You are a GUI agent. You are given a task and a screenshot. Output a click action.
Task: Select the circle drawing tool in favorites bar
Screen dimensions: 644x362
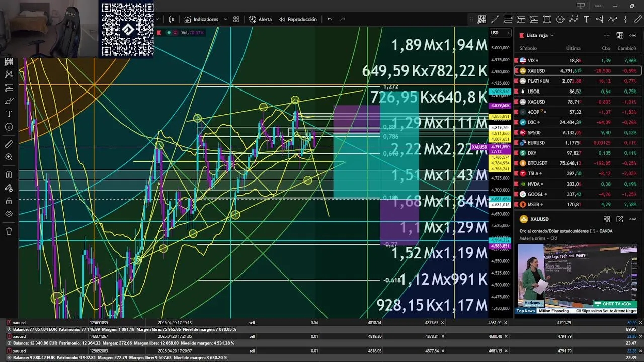tap(560, 19)
